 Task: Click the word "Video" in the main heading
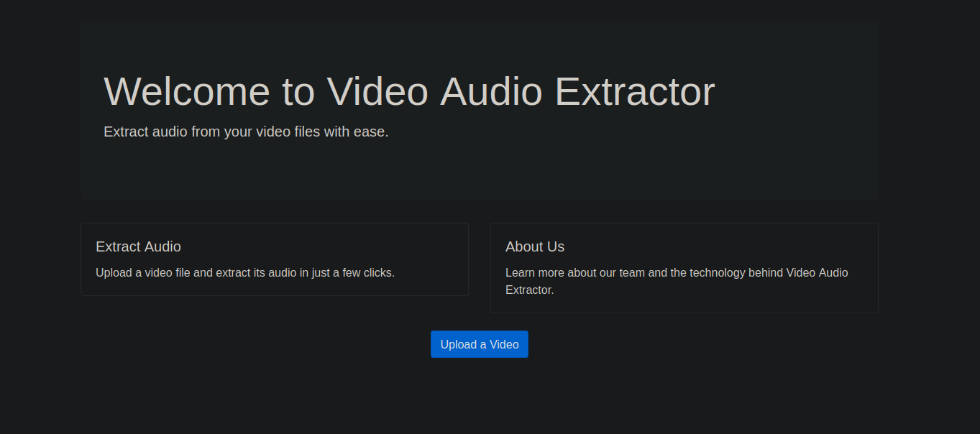[x=377, y=91]
